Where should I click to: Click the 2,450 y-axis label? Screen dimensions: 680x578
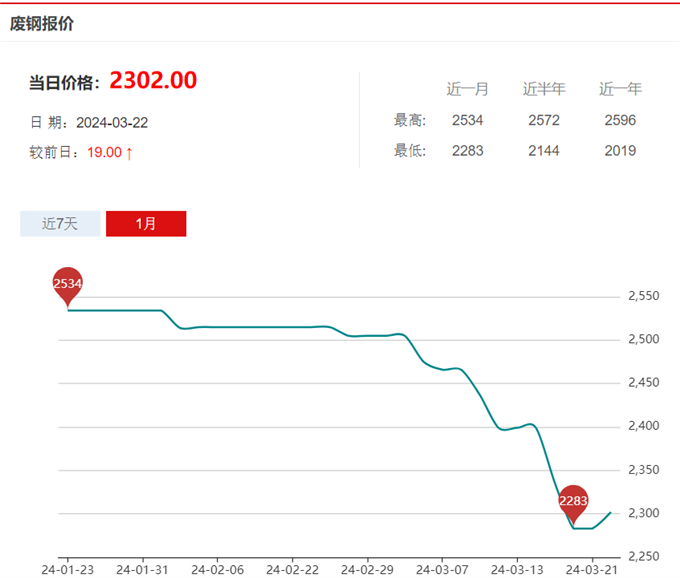[x=644, y=382]
